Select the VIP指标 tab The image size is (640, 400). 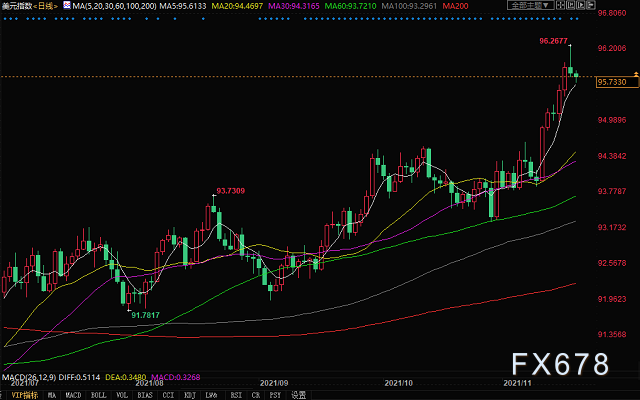[x=24, y=395]
